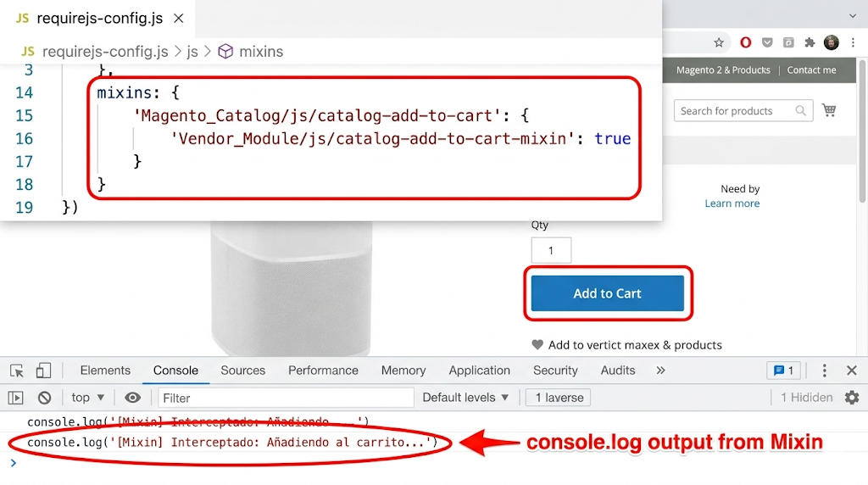Expand more DevTools tabs chevron
Viewport: 868px width, 485px height.
660,371
